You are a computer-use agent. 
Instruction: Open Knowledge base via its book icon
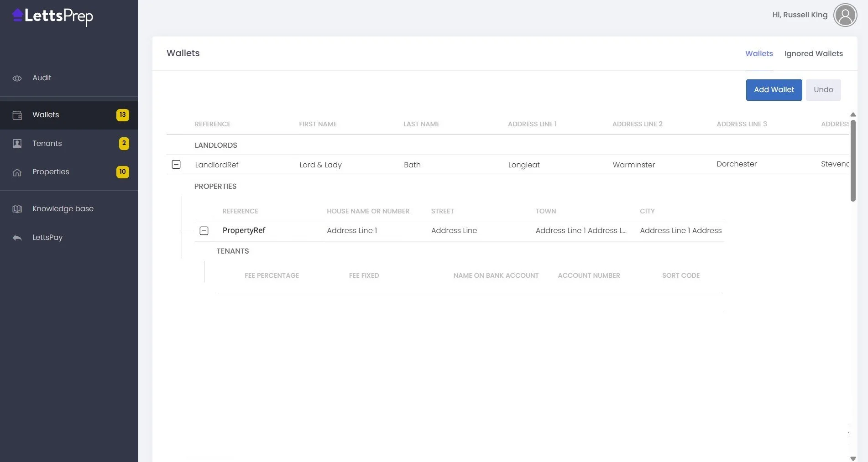click(17, 209)
